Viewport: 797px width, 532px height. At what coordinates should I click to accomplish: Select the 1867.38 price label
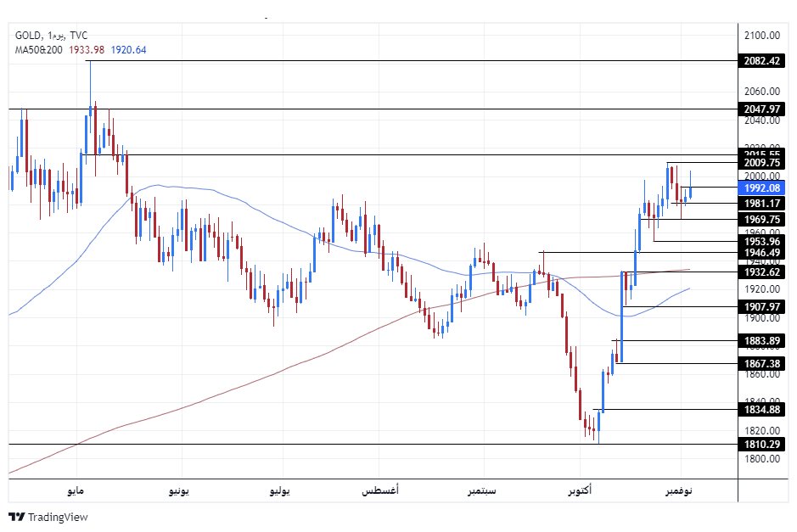click(x=761, y=364)
